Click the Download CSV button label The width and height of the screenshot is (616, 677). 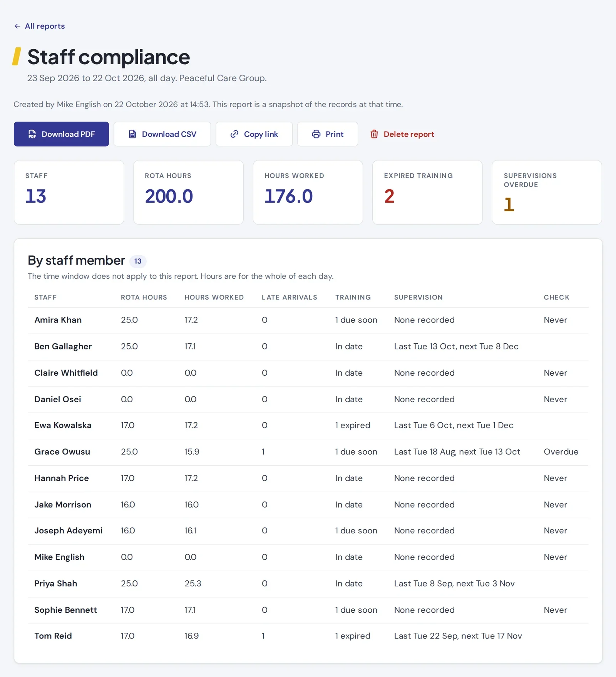pos(169,134)
